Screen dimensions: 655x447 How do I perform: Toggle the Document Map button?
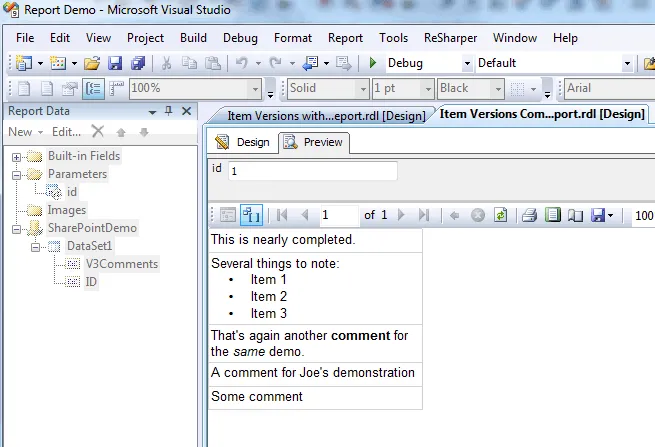[x=227, y=215]
